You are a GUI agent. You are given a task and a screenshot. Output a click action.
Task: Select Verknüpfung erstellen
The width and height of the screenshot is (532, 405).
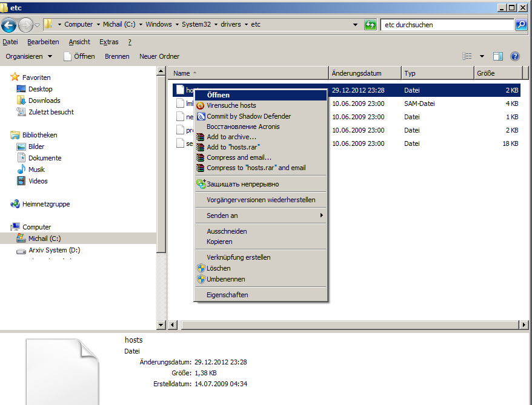click(261, 257)
